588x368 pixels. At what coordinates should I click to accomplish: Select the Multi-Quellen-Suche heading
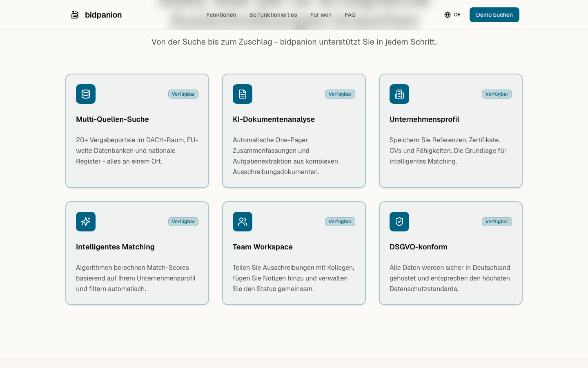pos(112,119)
